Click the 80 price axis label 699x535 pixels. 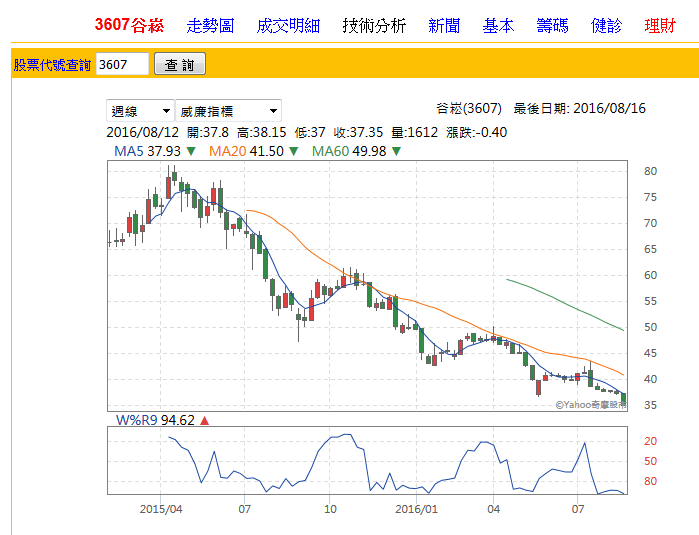[650, 171]
